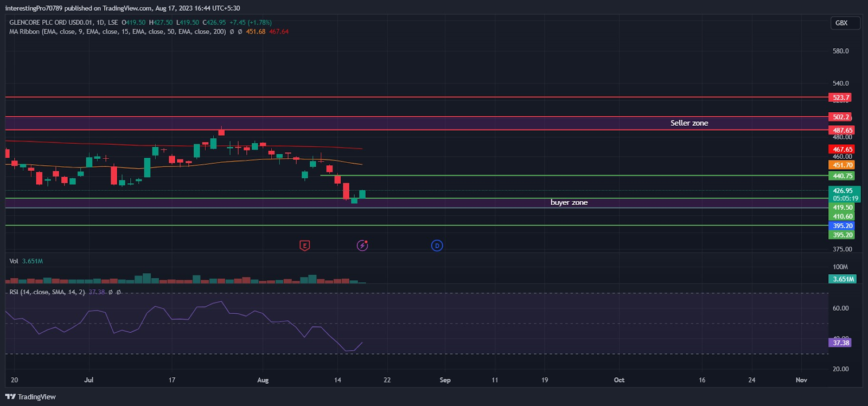The width and height of the screenshot is (868, 406).
Task: Select the 'buyer zone' text label
Action: click(569, 203)
